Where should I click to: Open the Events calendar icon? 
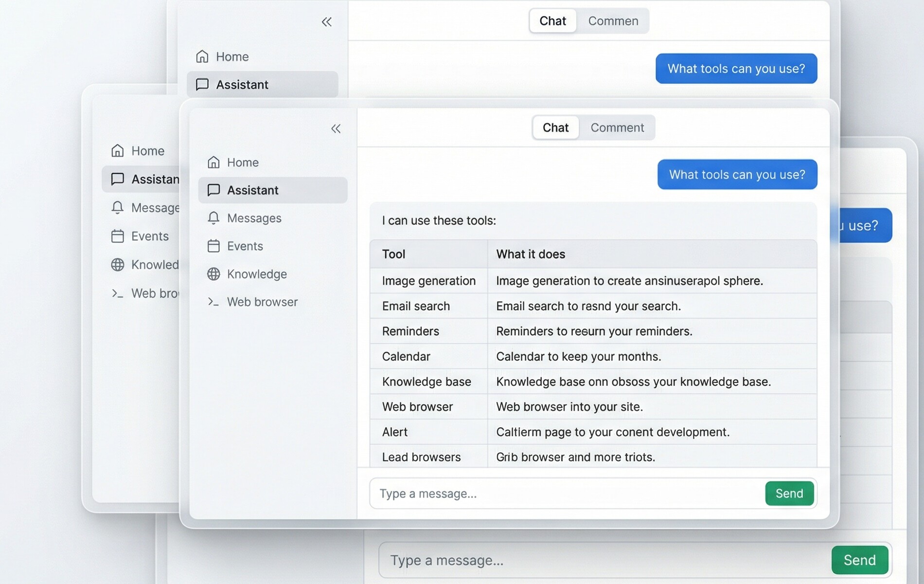click(x=213, y=246)
